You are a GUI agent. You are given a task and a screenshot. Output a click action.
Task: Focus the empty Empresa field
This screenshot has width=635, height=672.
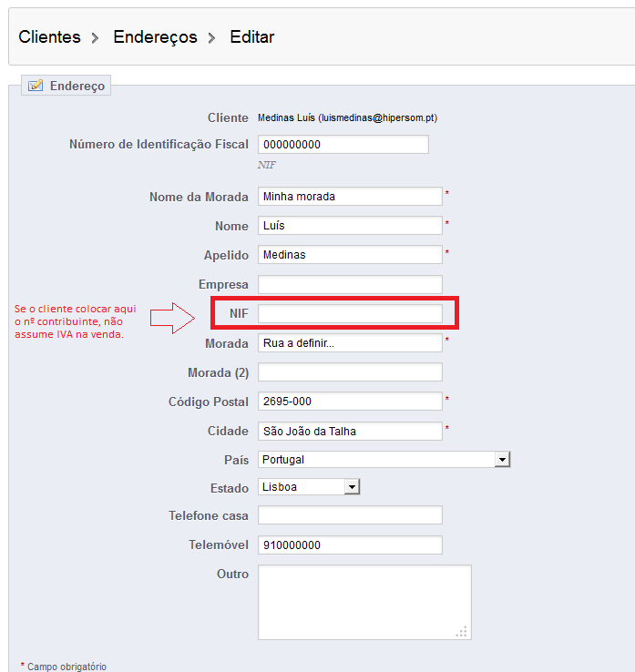coord(350,284)
